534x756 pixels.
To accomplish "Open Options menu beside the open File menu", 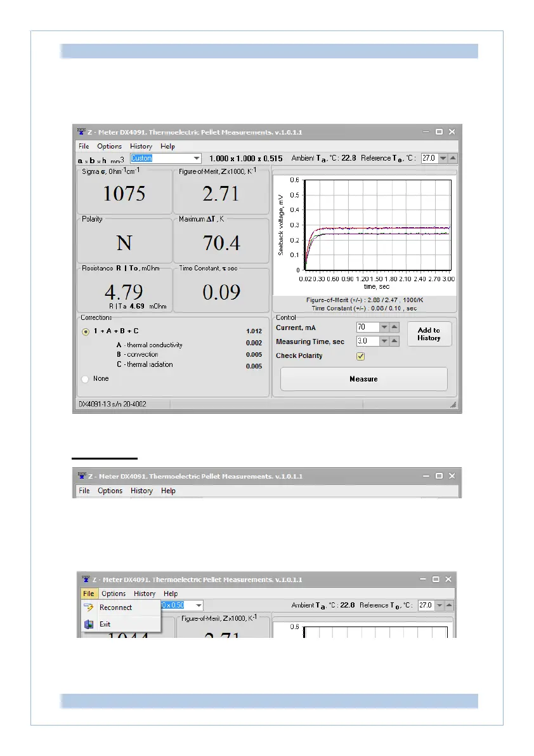I will tap(114, 594).
